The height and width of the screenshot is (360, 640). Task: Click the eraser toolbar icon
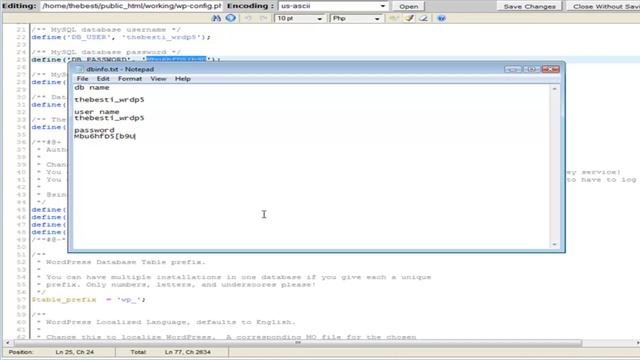point(424,18)
